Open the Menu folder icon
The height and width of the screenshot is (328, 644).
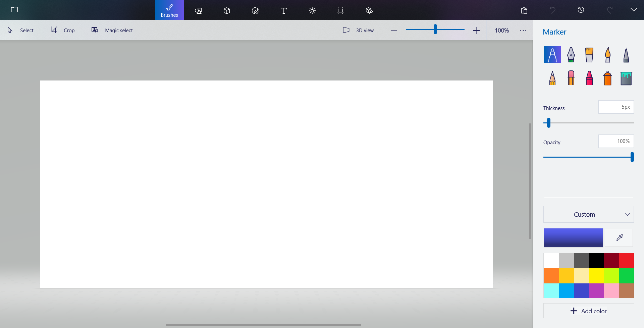coord(14,10)
